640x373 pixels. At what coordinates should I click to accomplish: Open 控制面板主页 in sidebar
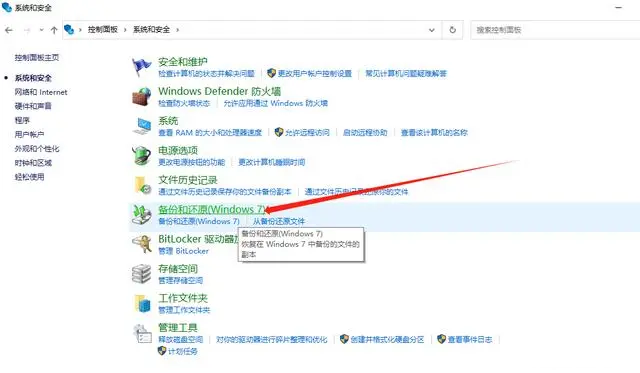(x=37, y=58)
